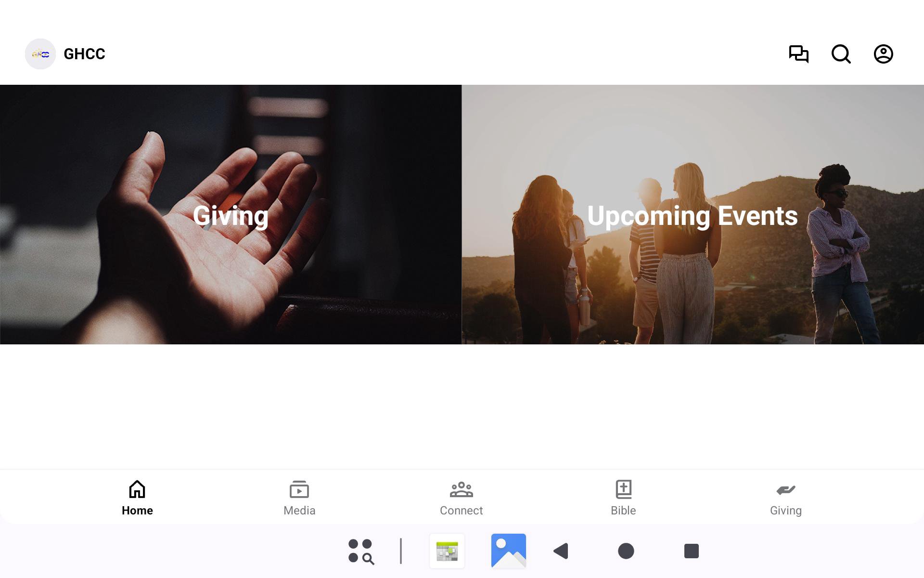Viewport: 924px width, 578px height.
Task: Tap the Bible book icon
Action: pos(623,489)
